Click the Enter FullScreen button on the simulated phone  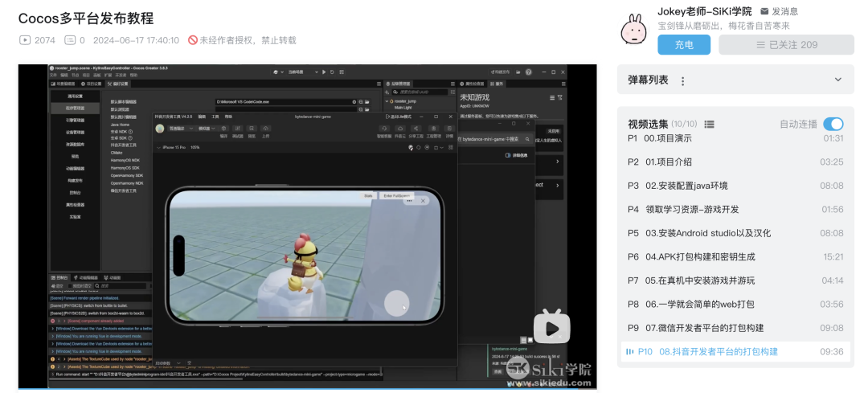[x=395, y=195]
